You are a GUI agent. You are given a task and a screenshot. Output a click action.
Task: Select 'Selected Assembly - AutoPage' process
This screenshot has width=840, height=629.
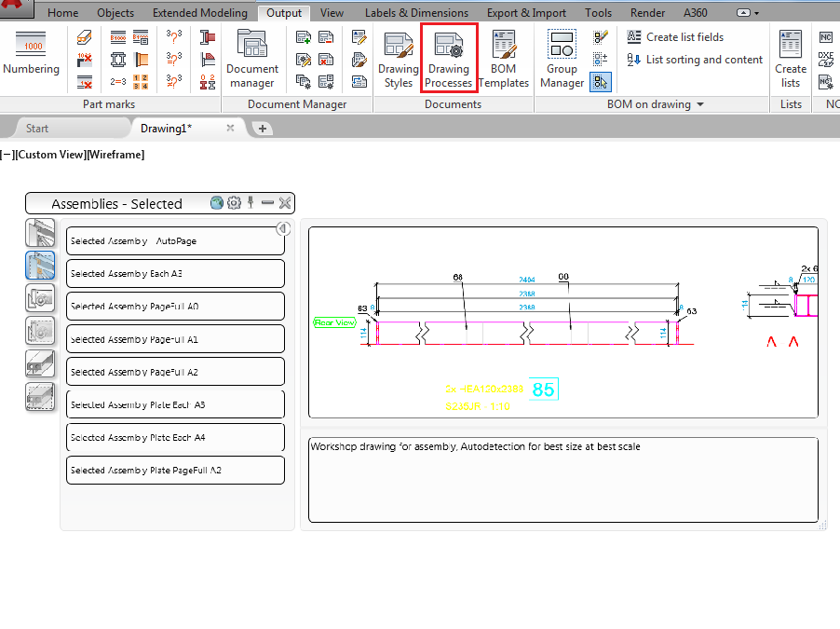point(175,240)
